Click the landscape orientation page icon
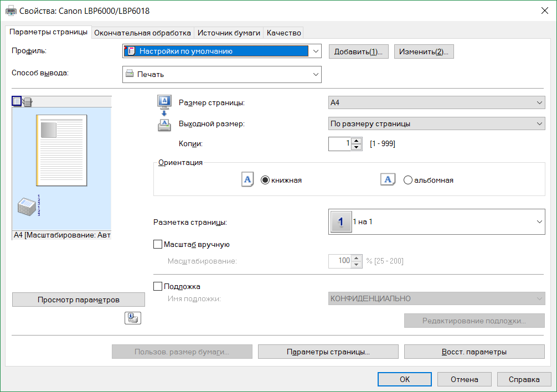 (x=388, y=179)
